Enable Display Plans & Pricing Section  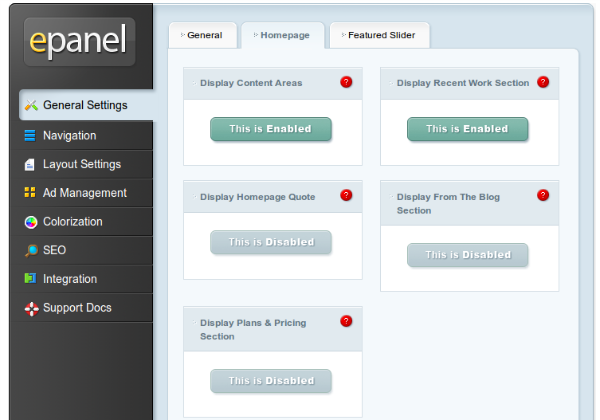point(270,381)
